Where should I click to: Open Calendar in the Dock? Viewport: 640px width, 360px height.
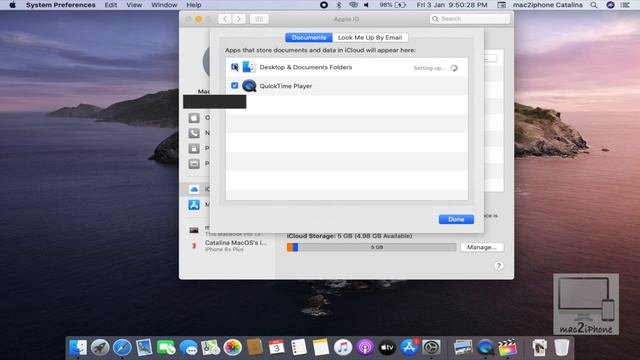click(277, 348)
